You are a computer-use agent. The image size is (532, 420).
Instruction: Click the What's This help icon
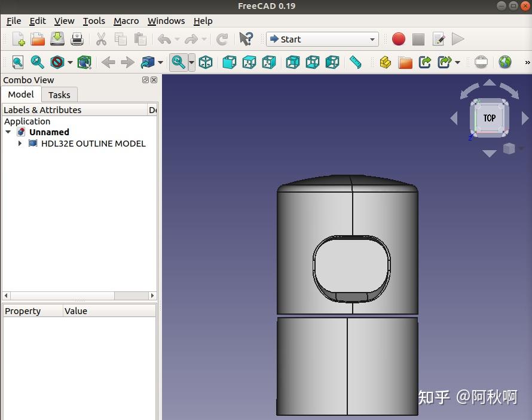(x=246, y=39)
